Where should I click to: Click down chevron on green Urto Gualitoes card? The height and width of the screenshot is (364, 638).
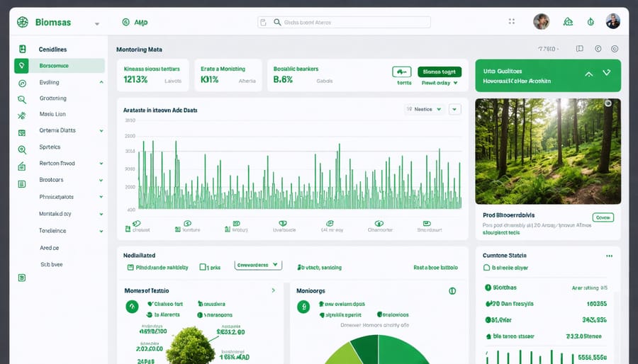point(606,73)
